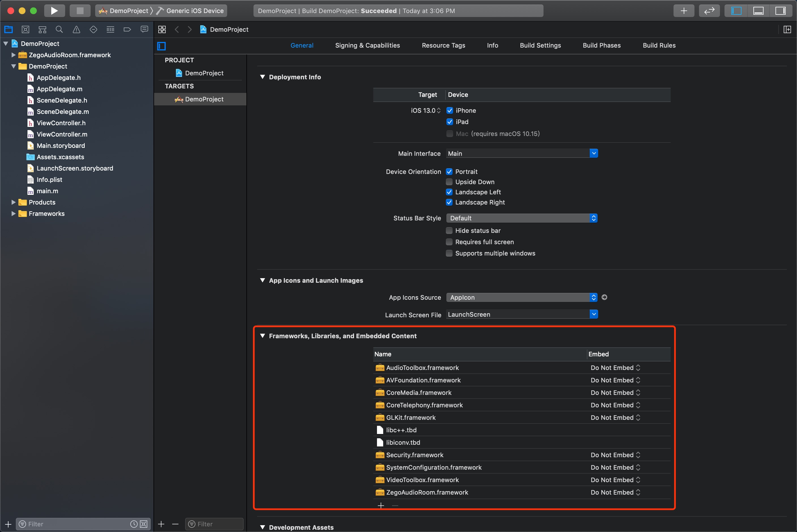Screen dimensions: 797x532
Task: Expand the Frameworks folder in navigator
Action: pos(14,213)
